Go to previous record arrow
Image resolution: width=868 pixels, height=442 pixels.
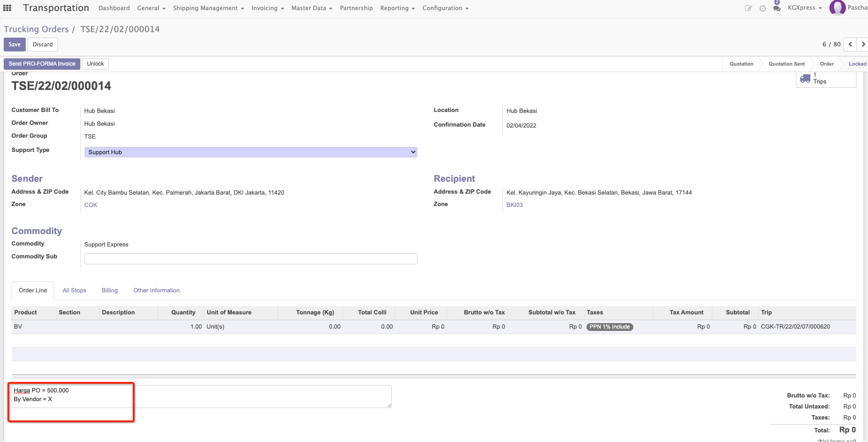(850, 45)
